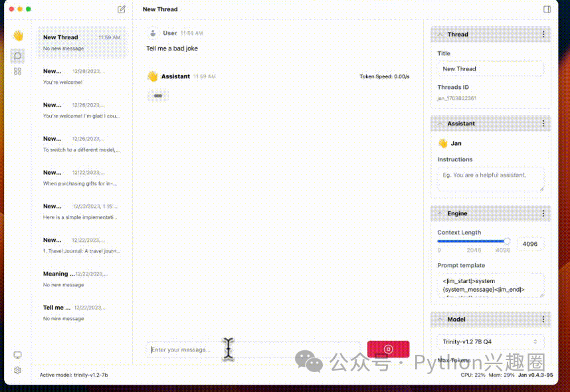Screen dimensions: 570x392
Task: Open the Model section three-dot menu
Action: pos(543,320)
